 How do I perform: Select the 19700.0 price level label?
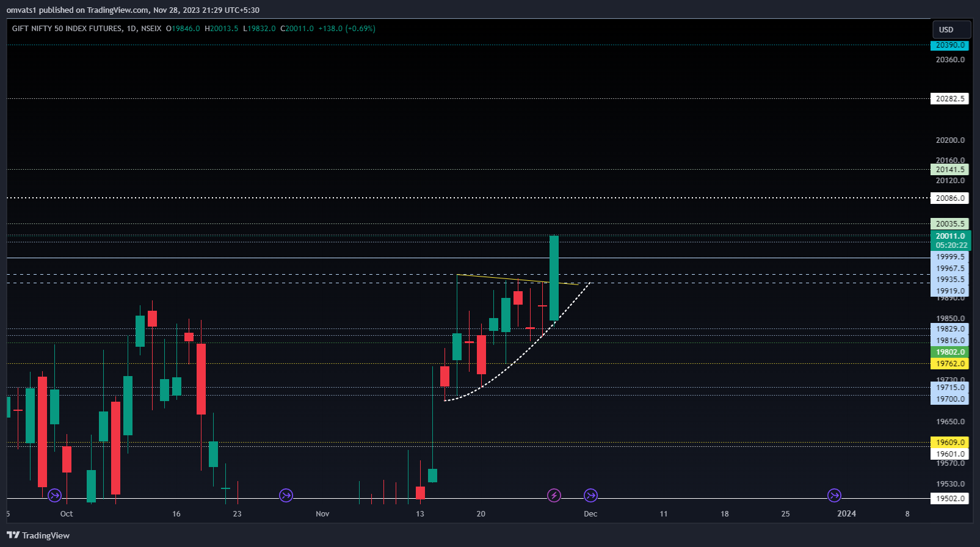[949, 399]
